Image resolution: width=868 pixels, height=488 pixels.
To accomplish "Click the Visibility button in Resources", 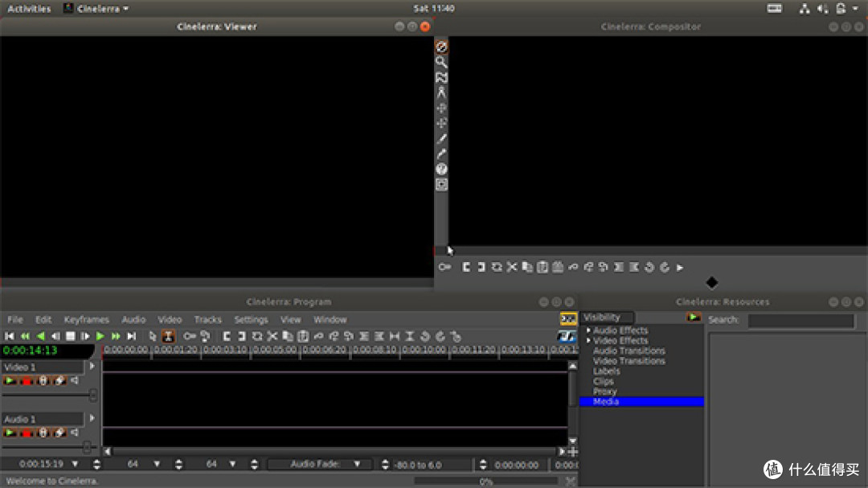I will [x=608, y=318].
